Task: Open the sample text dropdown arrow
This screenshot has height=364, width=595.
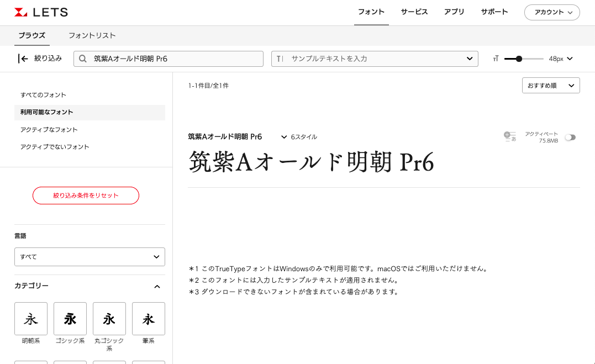Action: tap(470, 59)
